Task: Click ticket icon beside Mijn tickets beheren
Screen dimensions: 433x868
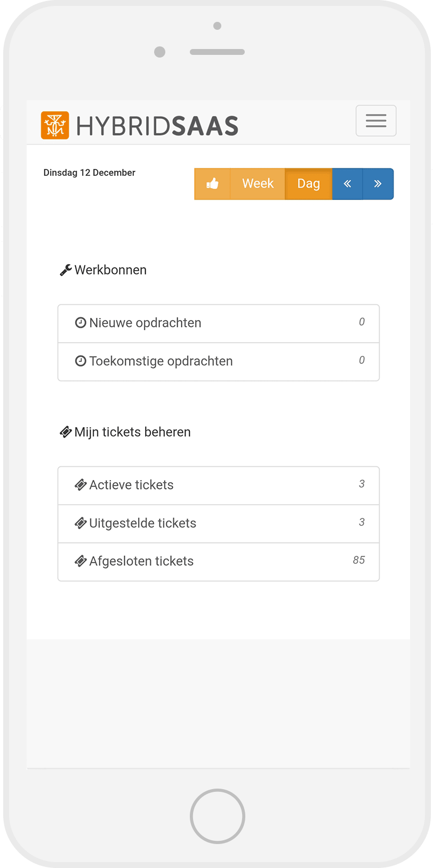Action: [66, 432]
